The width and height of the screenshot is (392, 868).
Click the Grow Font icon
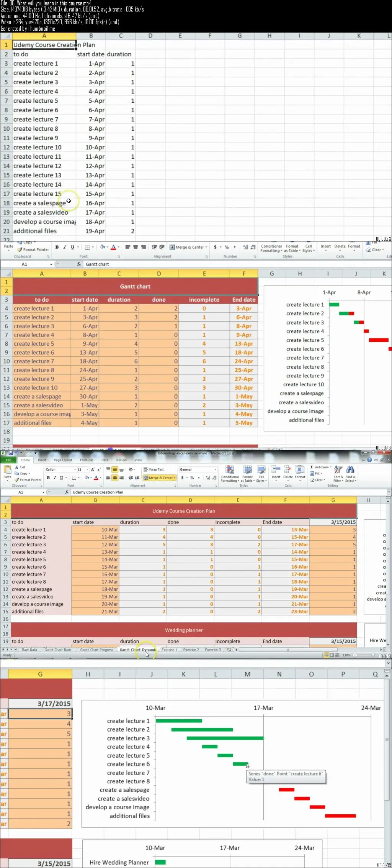tap(93, 469)
